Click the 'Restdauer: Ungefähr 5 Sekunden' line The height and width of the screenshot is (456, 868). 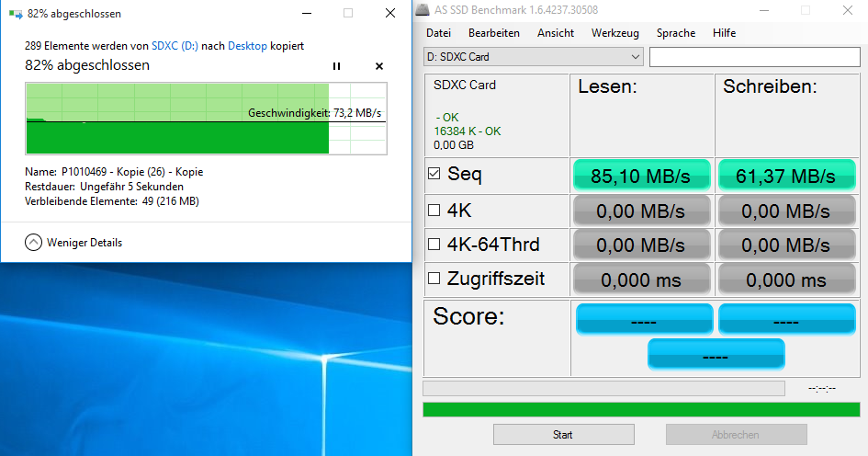(x=104, y=187)
